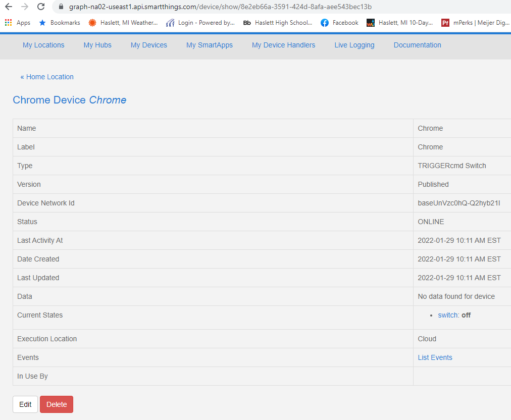Image resolution: width=511 pixels, height=420 pixels.
Task: Return to Home Location link
Action: (47, 77)
